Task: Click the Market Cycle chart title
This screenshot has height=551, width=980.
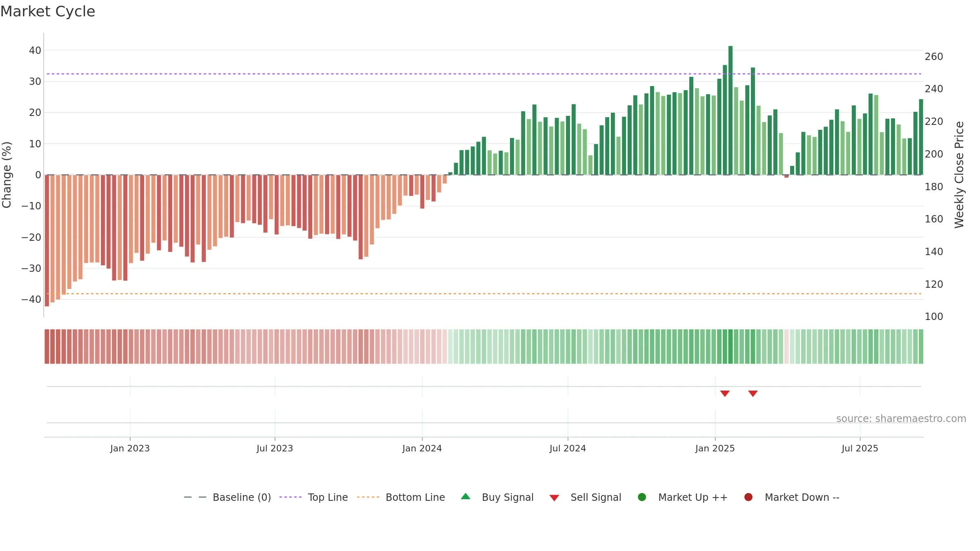Action: tap(48, 11)
